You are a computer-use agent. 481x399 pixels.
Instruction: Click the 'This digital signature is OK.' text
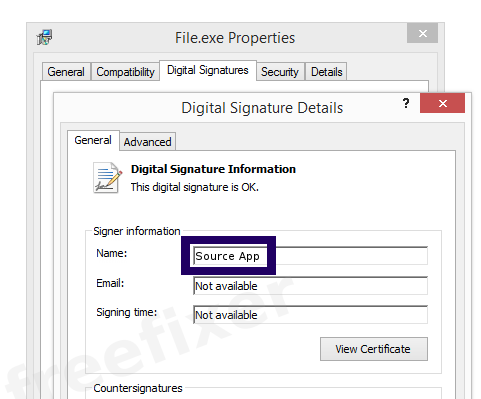point(195,187)
